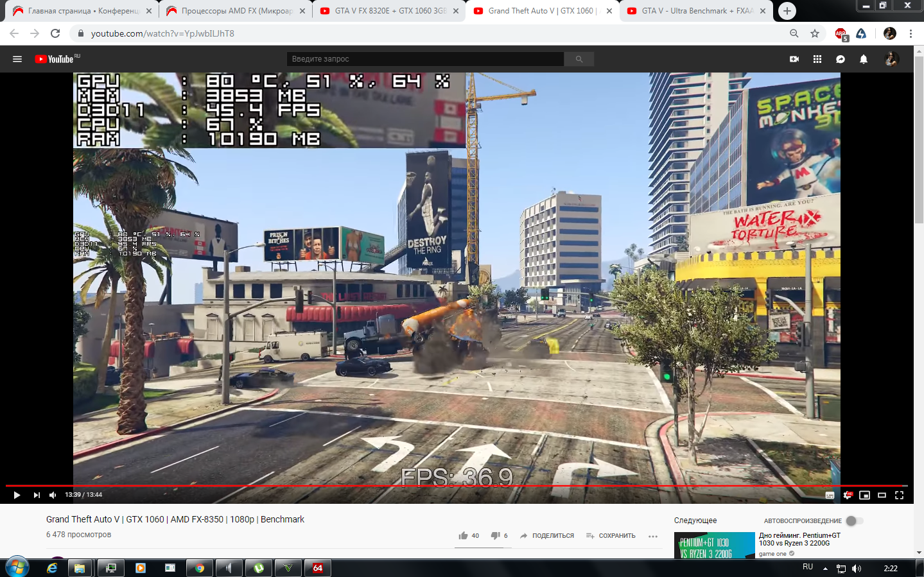Viewport: 924px width, 577px height.
Task: Focus the YouTube search field
Action: [x=425, y=59]
